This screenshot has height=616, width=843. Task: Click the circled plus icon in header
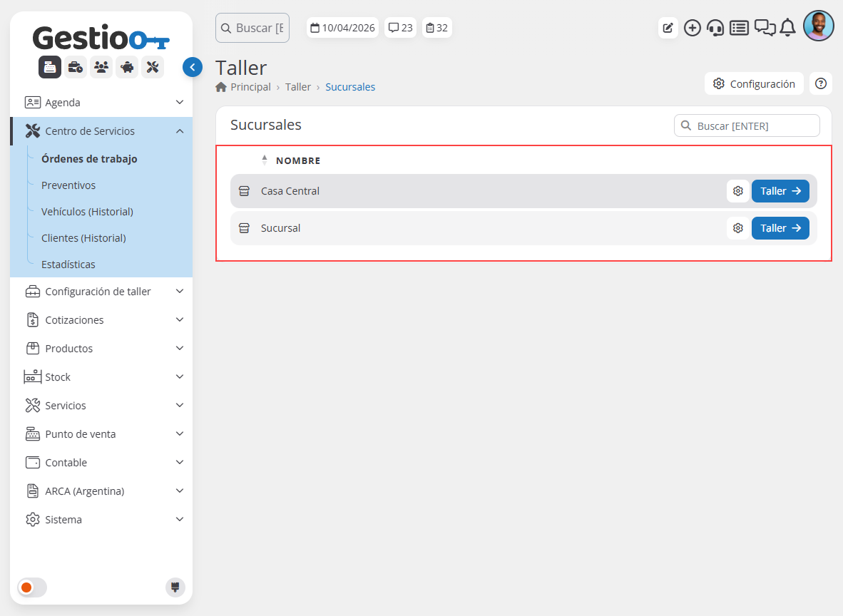click(692, 28)
